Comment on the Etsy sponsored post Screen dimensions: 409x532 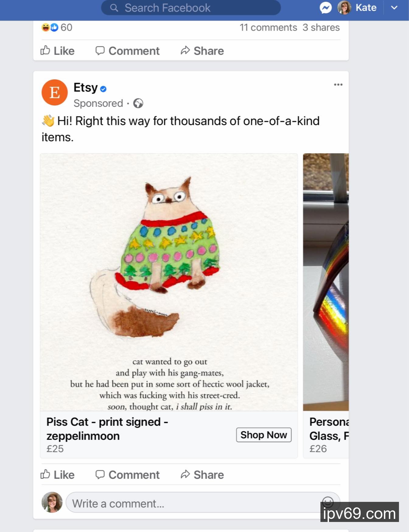[128, 474]
